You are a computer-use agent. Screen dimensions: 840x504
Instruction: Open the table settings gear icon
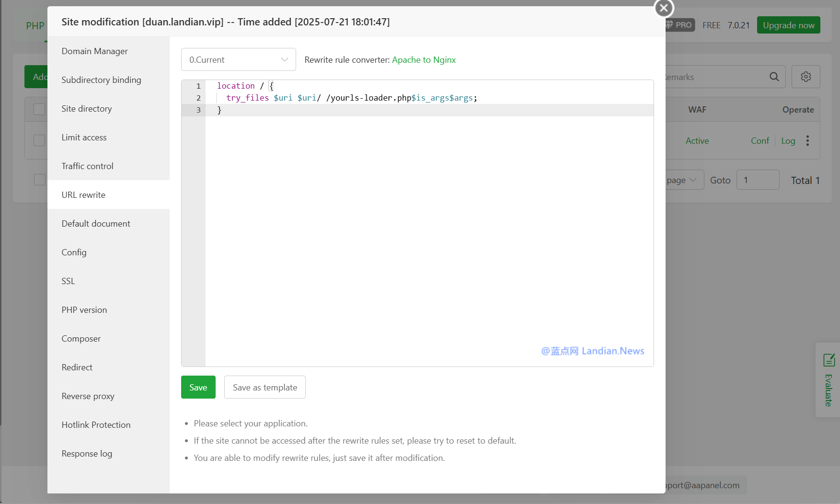coord(805,77)
